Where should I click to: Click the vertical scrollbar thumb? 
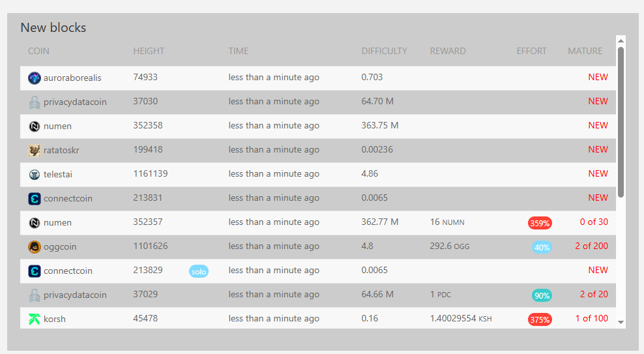(621, 122)
